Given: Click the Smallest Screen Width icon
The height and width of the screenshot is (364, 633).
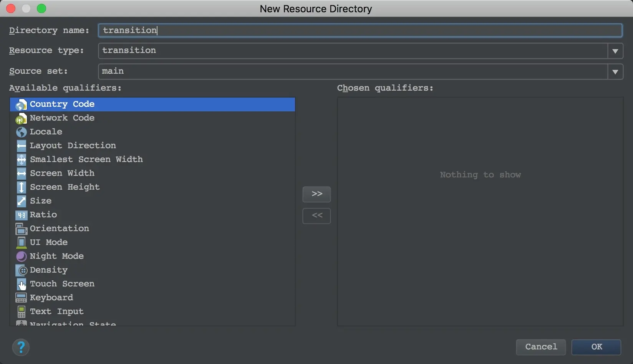Looking at the screenshot, I should point(21,160).
